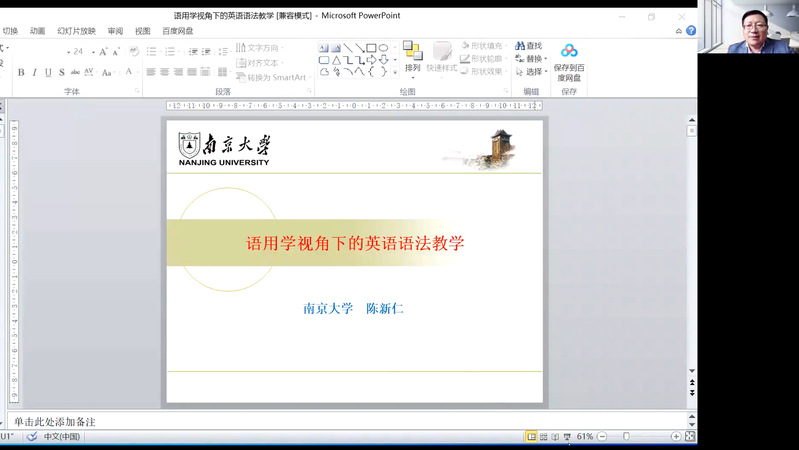Align text right
799x450 pixels.
pos(178,72)
